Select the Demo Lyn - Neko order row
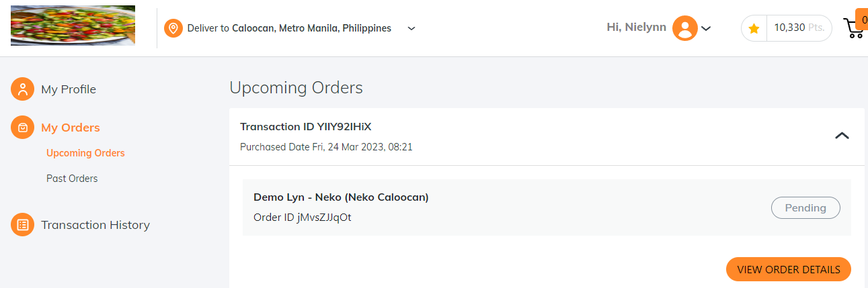This screenshot has height=288, width=868. point(547,207)
